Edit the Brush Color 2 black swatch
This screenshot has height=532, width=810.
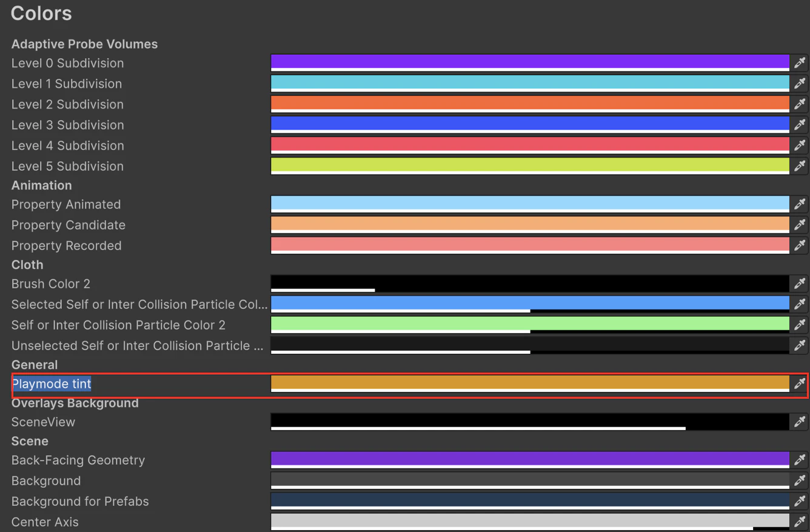530,284
